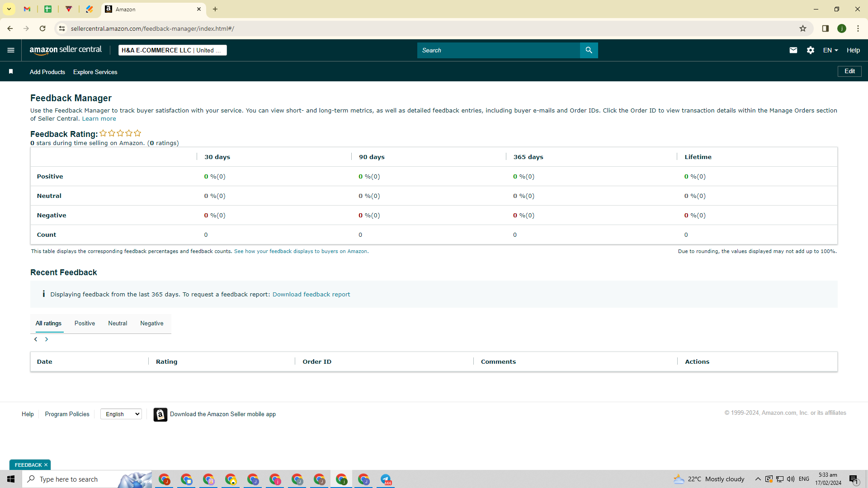The height and width of the screenshot is (488, 868).
Task: Open the footer Help link
Action: coord(28,414)
